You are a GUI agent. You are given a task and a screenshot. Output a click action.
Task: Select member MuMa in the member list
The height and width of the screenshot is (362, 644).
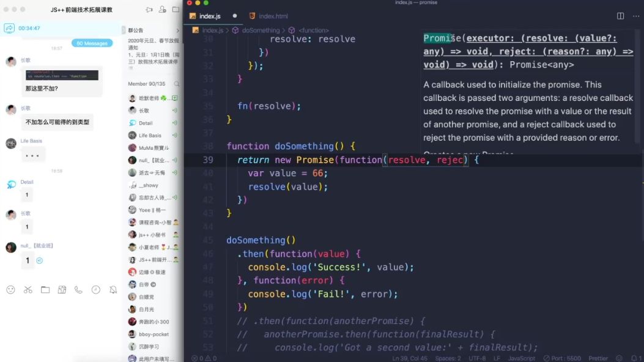tap(154, 148)
